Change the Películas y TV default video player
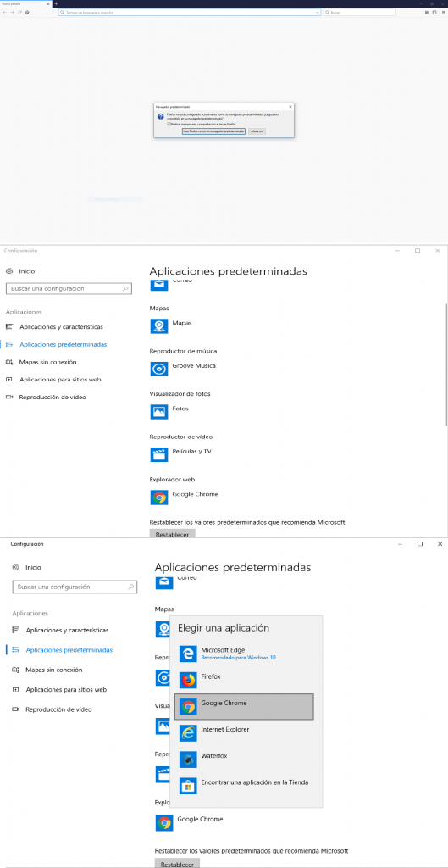The width and height of the screenshot is (448, 868). click(x=181, y=454)
